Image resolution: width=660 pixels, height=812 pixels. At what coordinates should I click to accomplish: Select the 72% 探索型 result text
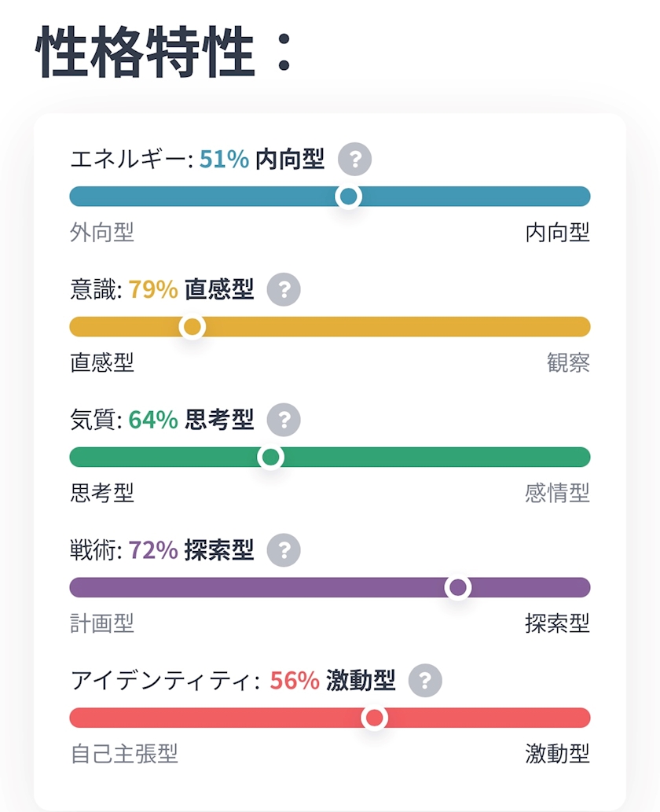click(191, 550)
